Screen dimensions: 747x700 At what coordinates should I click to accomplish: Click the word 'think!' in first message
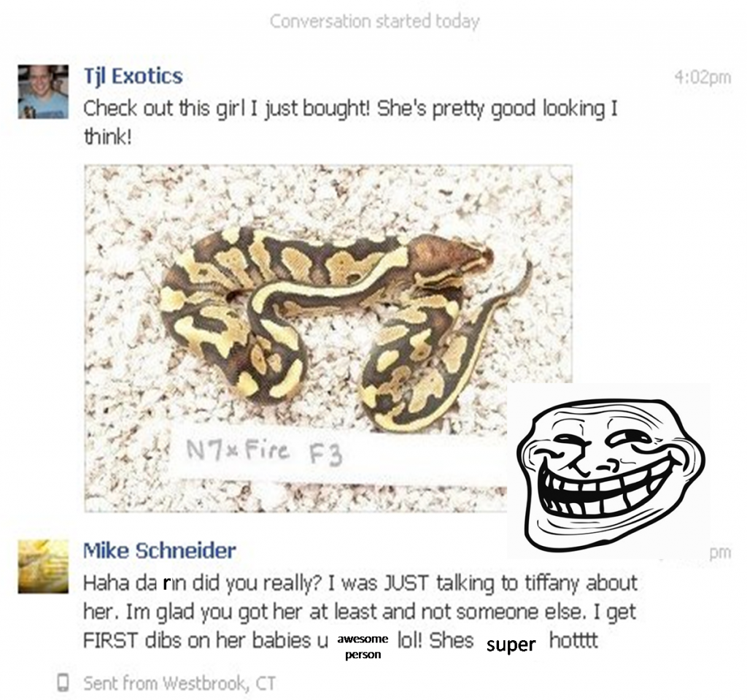click(107, 136)
